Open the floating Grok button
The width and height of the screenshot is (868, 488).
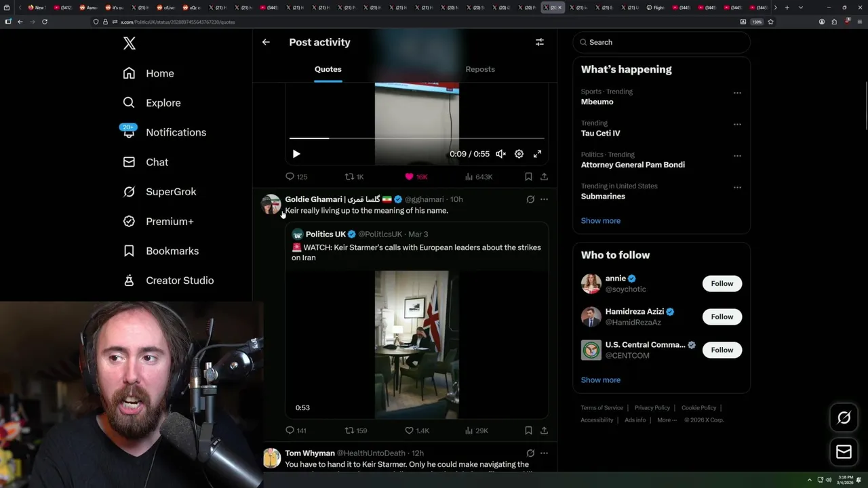[x=844, y=418]
